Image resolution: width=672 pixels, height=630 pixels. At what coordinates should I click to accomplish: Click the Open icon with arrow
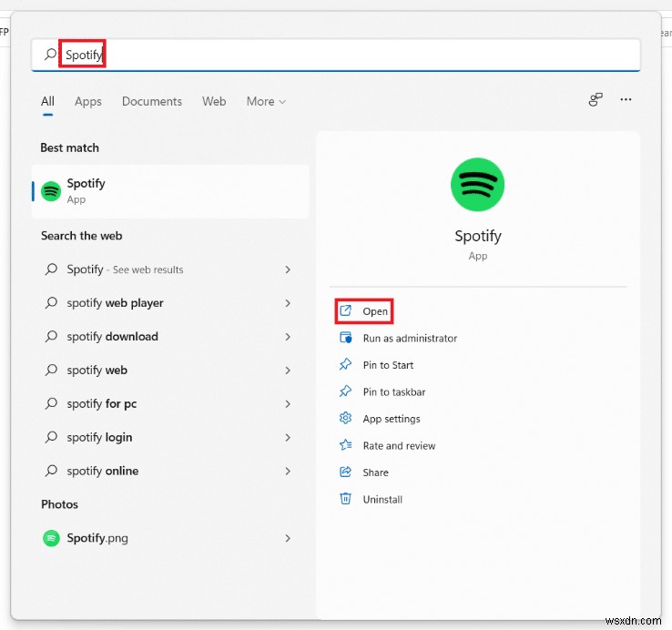click(x=345, y=310)
